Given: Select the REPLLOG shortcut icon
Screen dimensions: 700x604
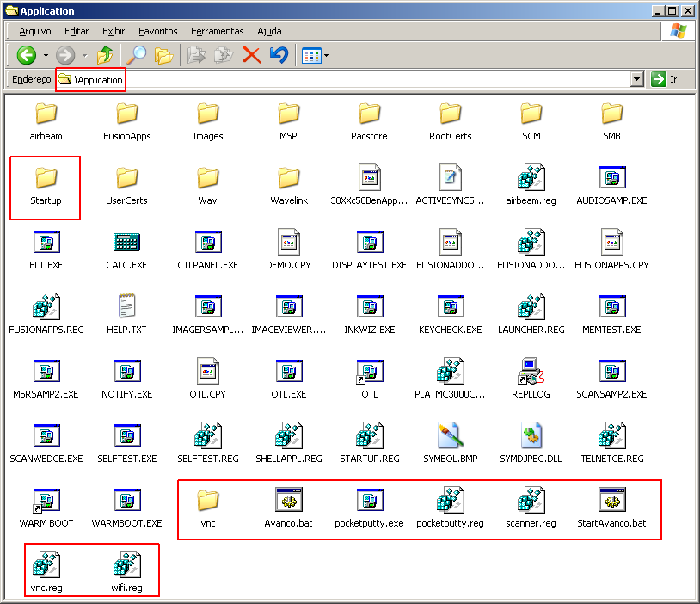Looking at the screenshot, I should (531, 379).
